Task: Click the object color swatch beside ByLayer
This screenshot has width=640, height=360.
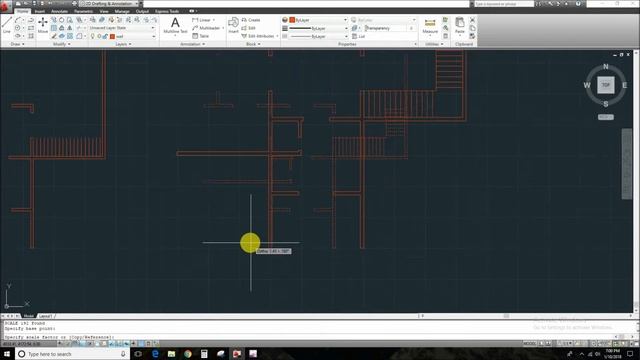Action: coord(292,20)
